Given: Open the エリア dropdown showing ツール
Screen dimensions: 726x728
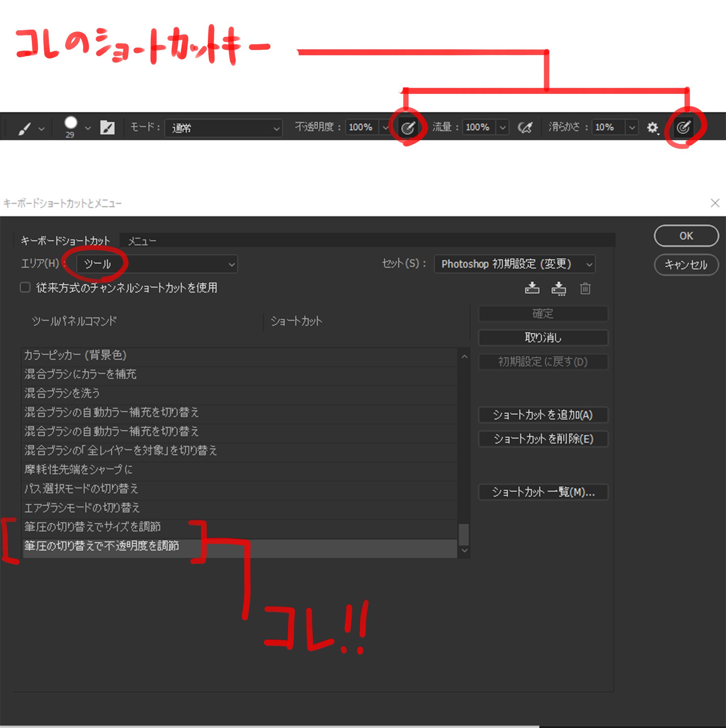Looking at the screenshot, I should pyautogui.click(x=157, y=264).
